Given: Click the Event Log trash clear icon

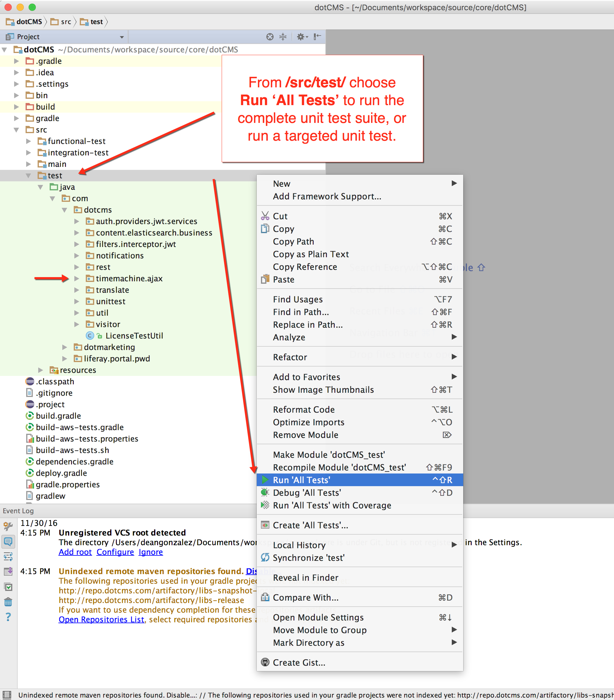Looking at the screenshot, I should pyautogui.click(x=8, y=602).
